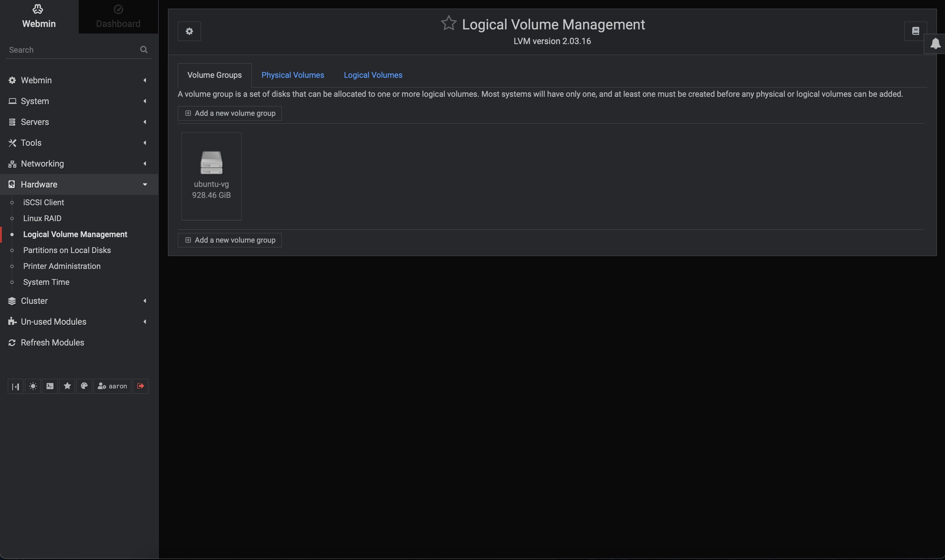
Task: Open favorites star in bottom toolbar
Action: (67, 386)
